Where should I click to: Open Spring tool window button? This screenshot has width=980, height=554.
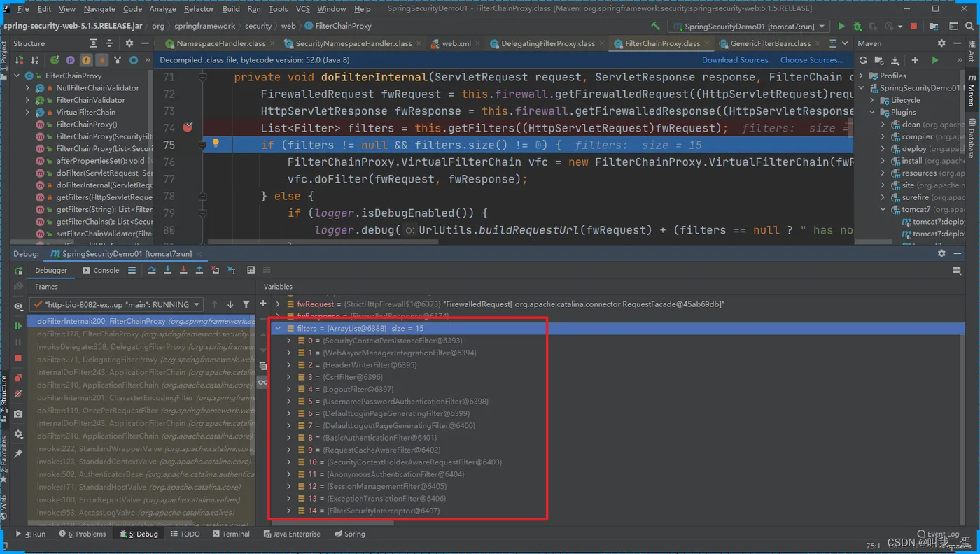[x=349, y=534]
